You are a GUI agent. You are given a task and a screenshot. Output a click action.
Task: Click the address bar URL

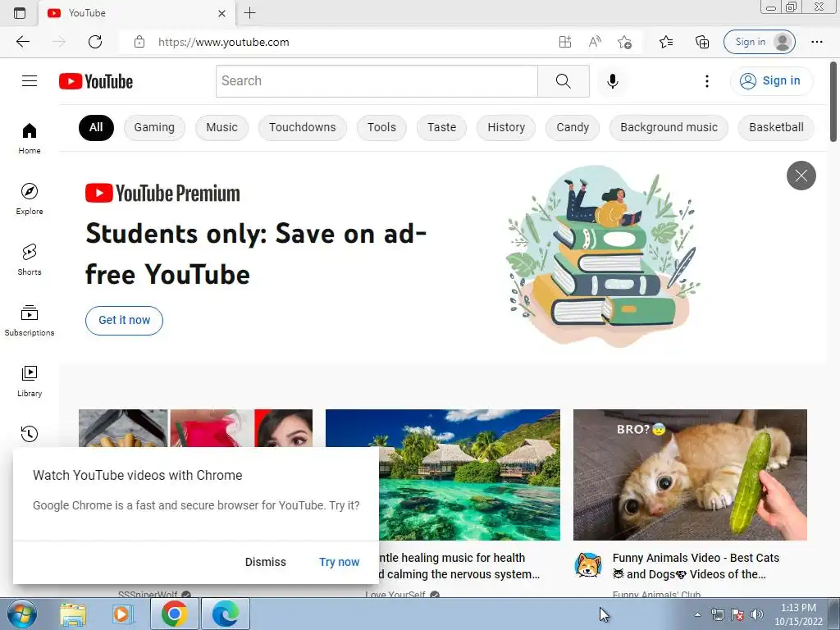coord(223,42)
